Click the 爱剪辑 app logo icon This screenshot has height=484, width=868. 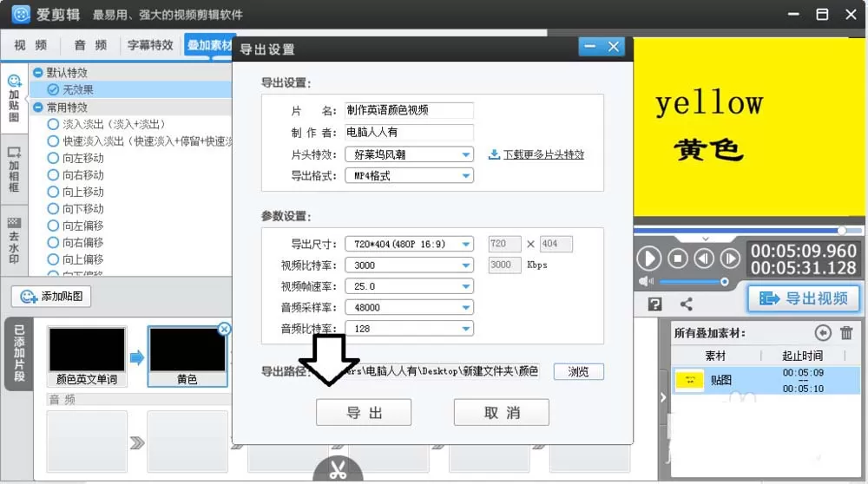click(21, 14)
